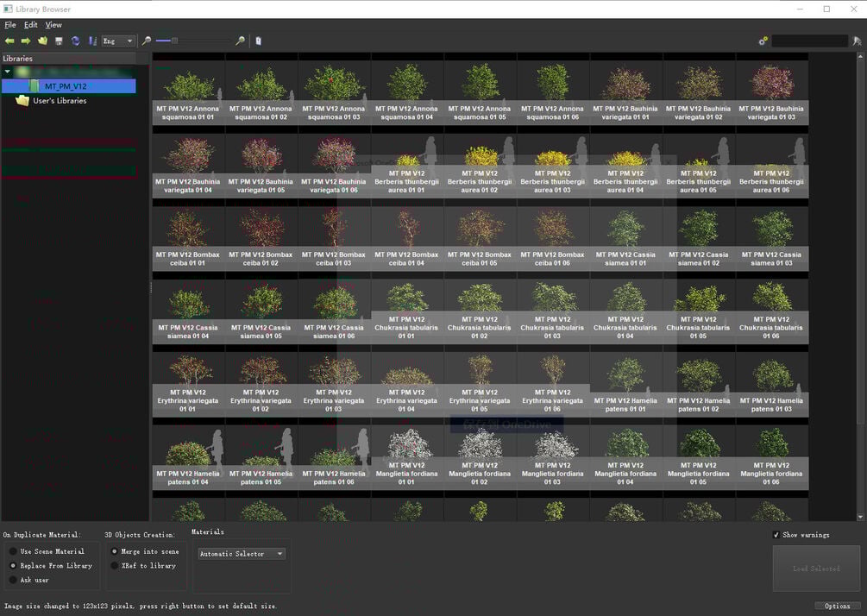Screen dimensions: 867x616
Task: Select the MT_PM_V12 library tree item
Action: point(68,85)
